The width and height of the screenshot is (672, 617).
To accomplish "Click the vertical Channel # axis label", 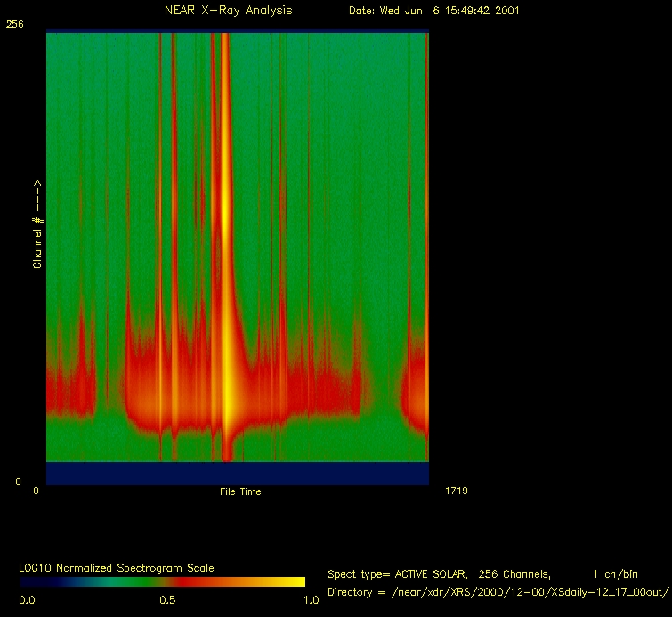I will point(38,224).
